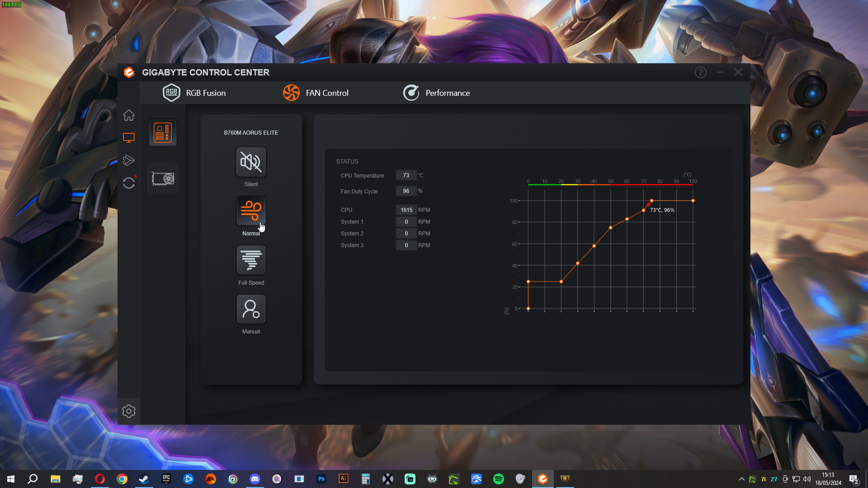Open the monitor sidebar icon
Screen dimensions: 868x488
[129, 138]
